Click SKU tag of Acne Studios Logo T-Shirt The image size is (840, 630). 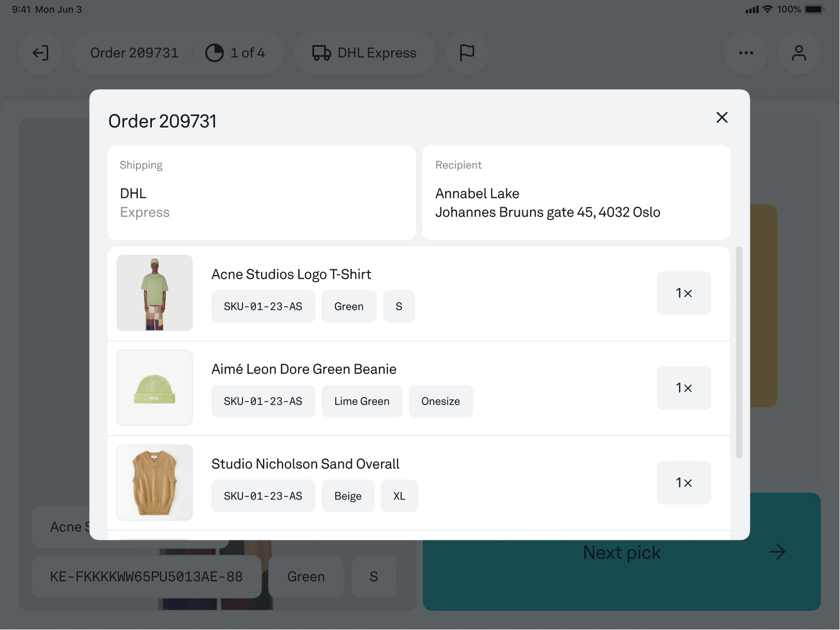click(263, 306)
